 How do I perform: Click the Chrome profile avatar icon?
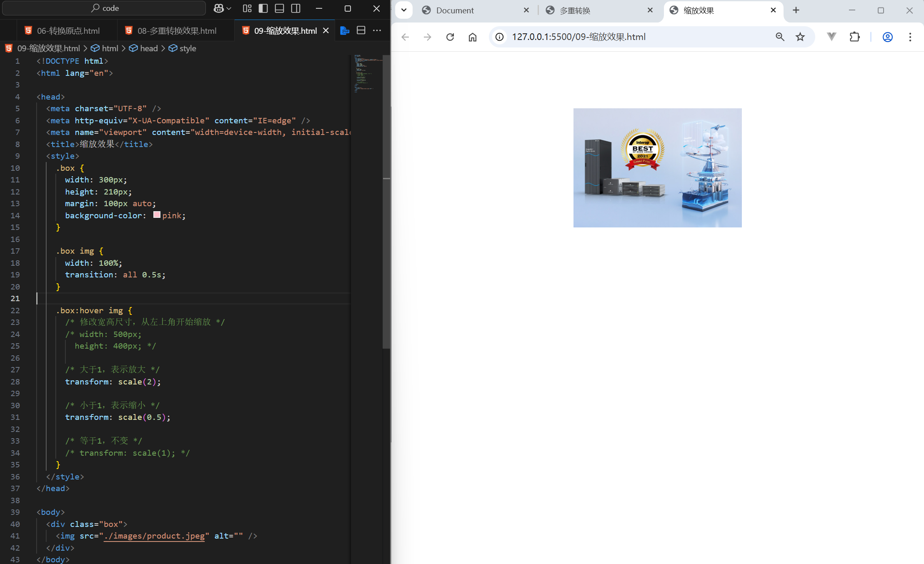coord(887,37)
